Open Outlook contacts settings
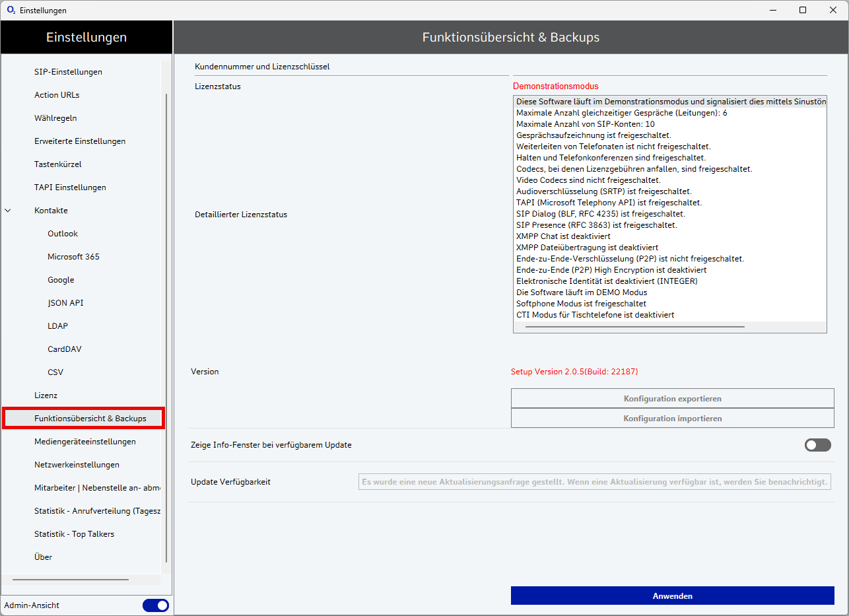This screenshot has width=849, height=616. coord(63,234)
